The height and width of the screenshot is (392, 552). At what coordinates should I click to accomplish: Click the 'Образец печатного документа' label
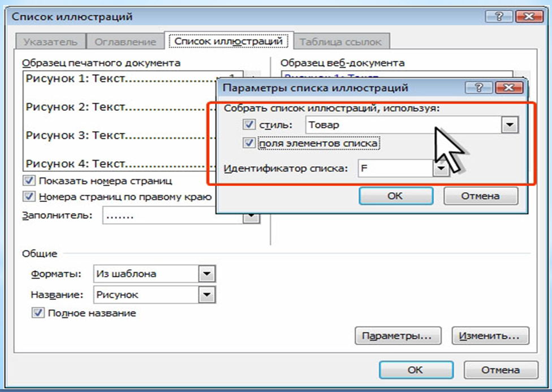click(x=101, y=63)
